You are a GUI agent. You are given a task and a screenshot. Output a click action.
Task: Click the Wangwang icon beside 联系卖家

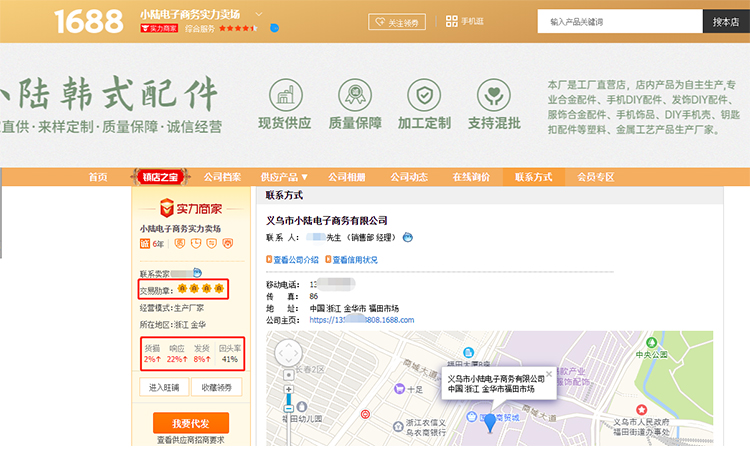(x=197, y=273)
